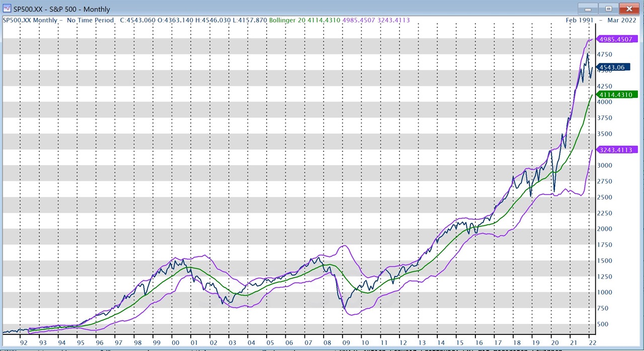Select the green 'Bollinger 20 4114.4310' header label

pyautogui.click(x=304, y=20)
